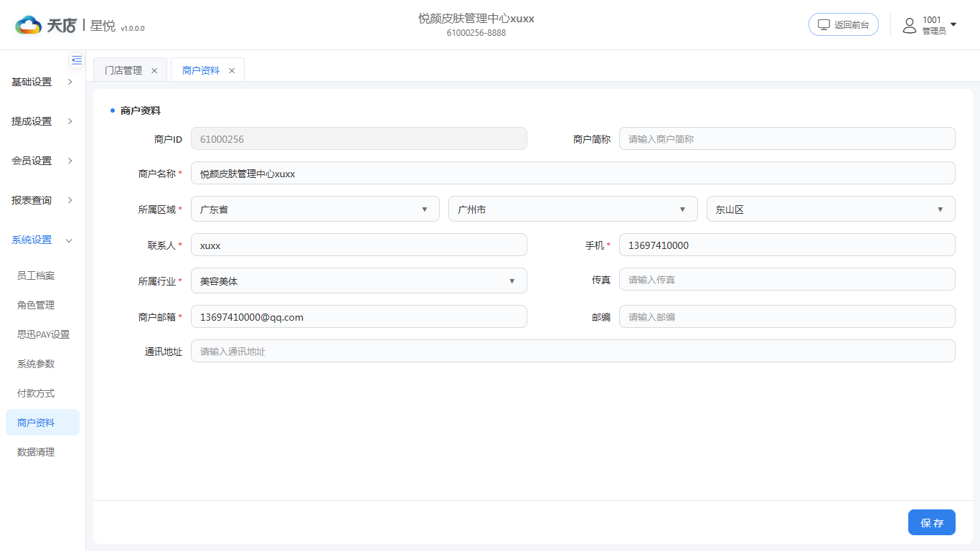The width and height of the screenshot is (980, 551).
Task: Click the 手机 number field
Action: click(x=787, y=245)
